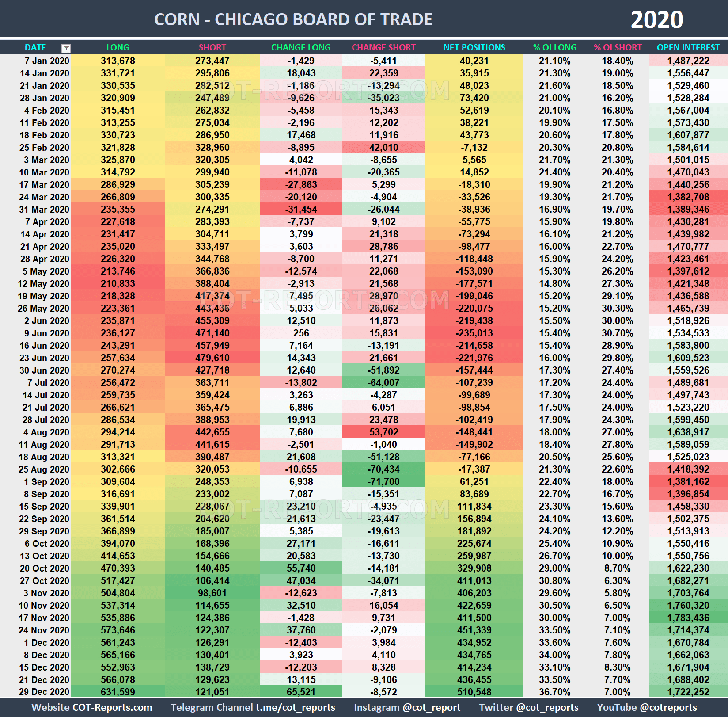This screenshot has height=717, width=728.
Task: Select the CORN - CHICAGO BOARD OF TRADE title
Action: [293, 19]
